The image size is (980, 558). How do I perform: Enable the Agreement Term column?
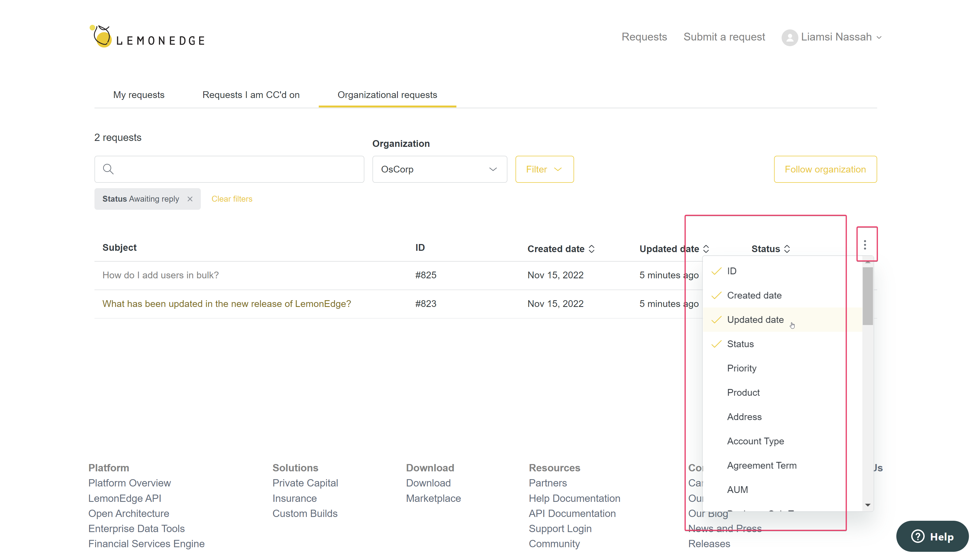coord(782,465)
